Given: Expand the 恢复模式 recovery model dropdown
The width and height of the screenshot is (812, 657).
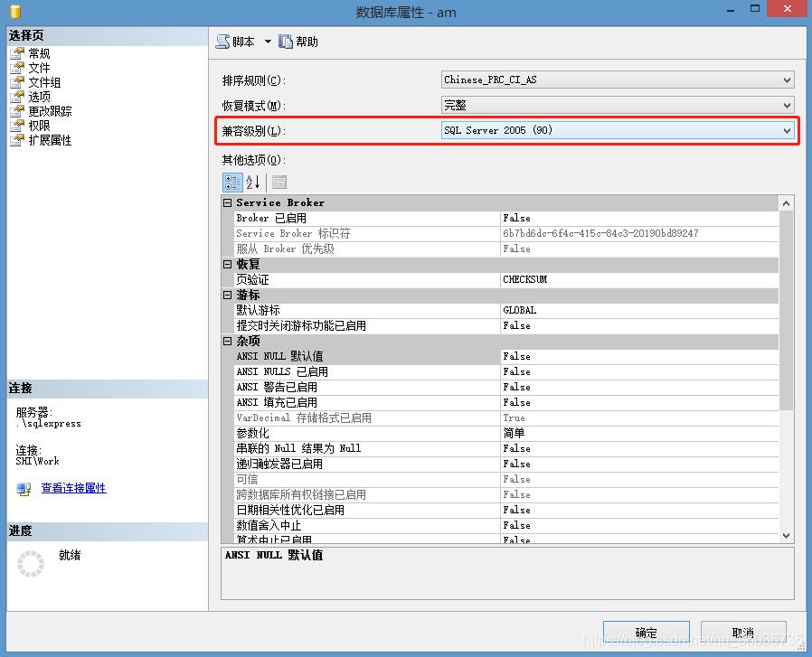Looking at the screenshot, I should [x=787, y=105].
